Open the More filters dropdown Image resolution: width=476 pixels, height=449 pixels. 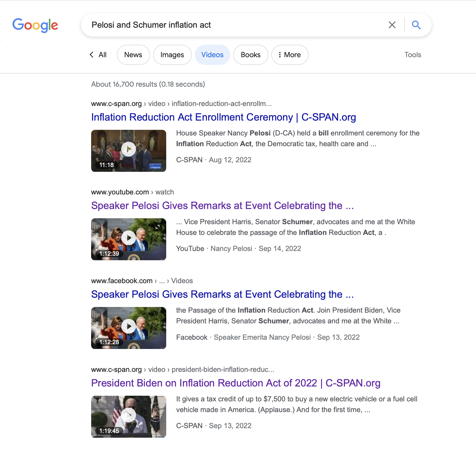tap(290, 55)
